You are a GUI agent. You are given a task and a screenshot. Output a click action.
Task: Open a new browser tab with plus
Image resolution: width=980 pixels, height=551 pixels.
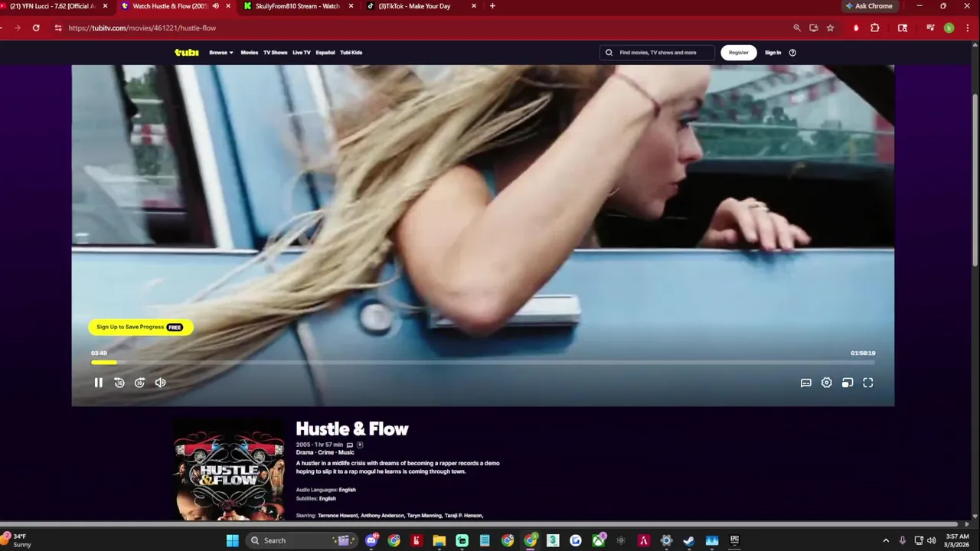pyautogui.click(x=492, y=6)
